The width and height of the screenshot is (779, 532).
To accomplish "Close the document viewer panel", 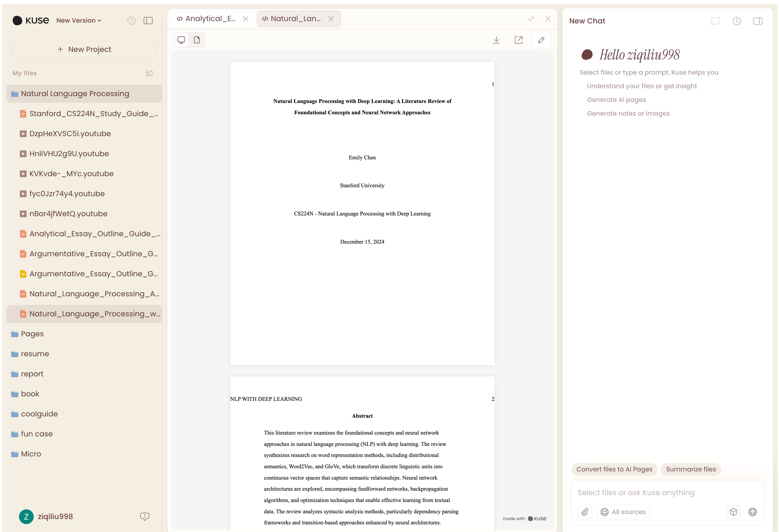I will pyautogui.click(x=548, y=19).
